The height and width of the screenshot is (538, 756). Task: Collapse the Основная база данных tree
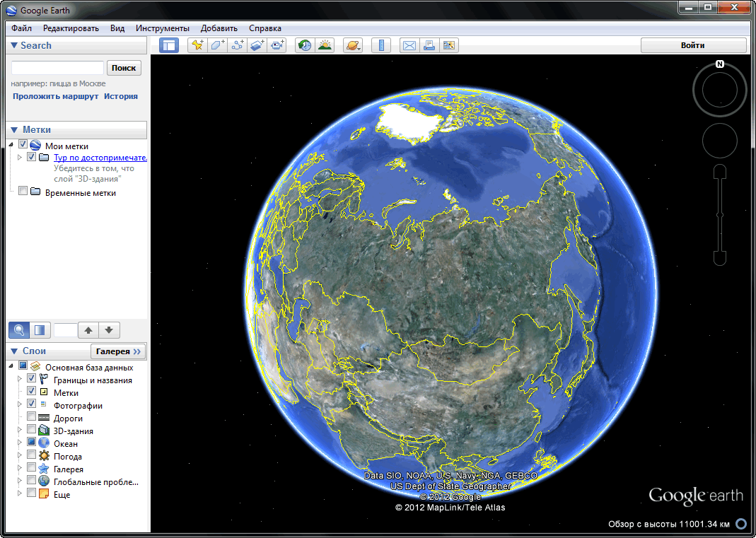pyautogui.click(x=11, y=366)
